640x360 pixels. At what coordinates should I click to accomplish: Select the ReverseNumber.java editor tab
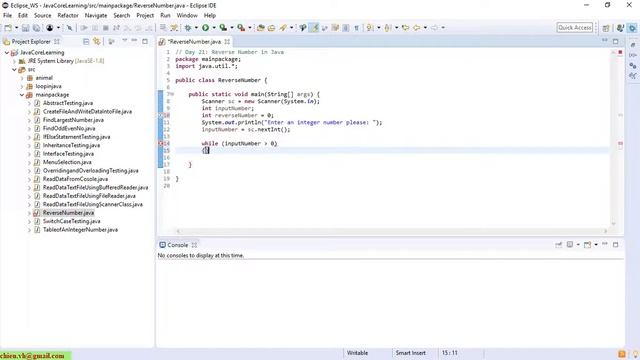(194, 42)
